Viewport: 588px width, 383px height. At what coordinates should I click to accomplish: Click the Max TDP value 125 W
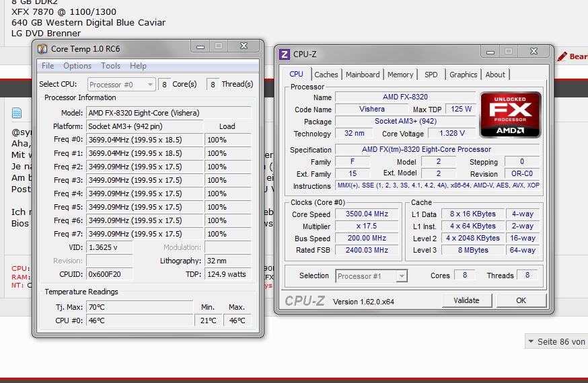[x=461, y=109]
